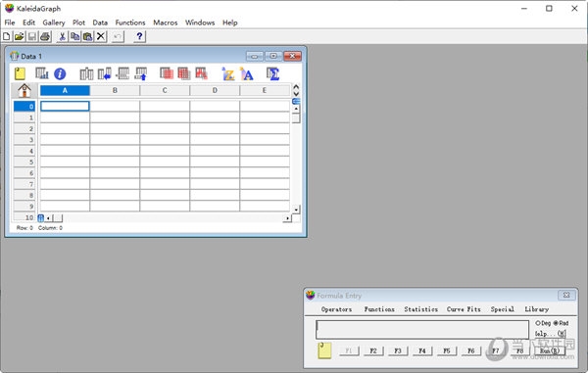Screen dimensions: 588x373
Task: Click the third red invert mask icon
Action: click(201, 73)
